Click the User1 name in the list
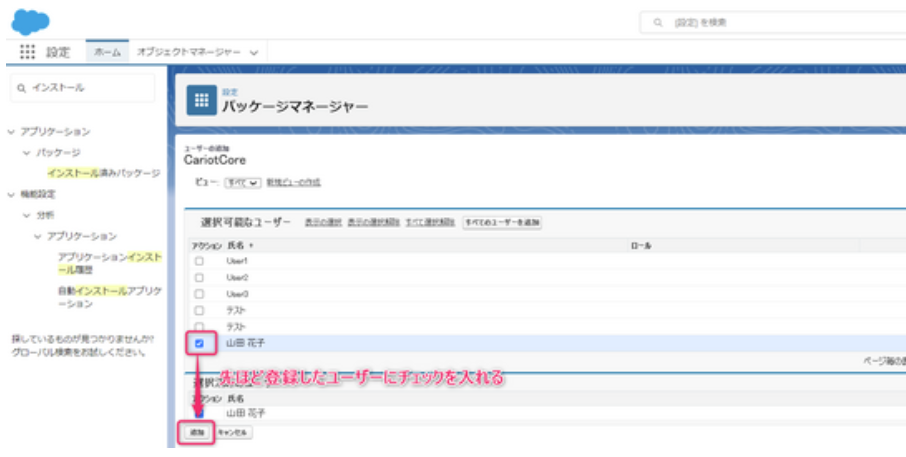 [x=237, y=261]
